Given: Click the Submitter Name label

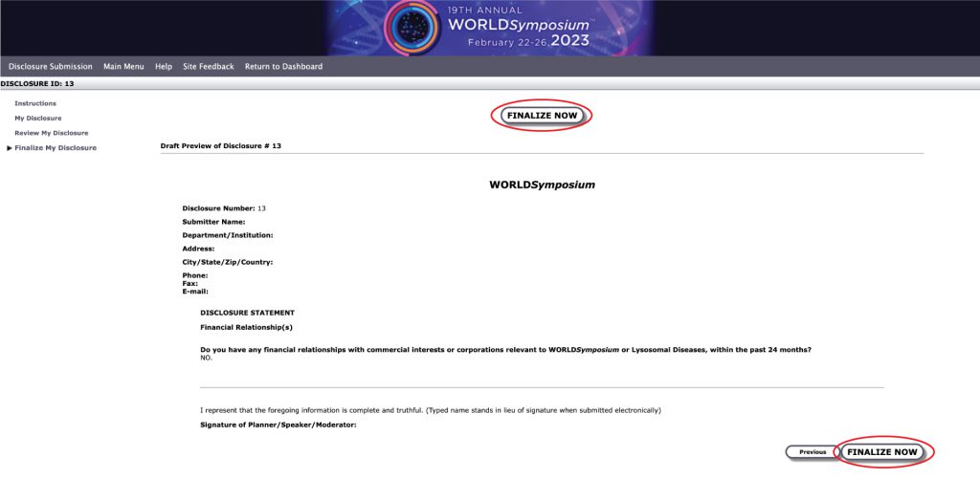Looking at the screenshot, I should (x=213, y=222).
